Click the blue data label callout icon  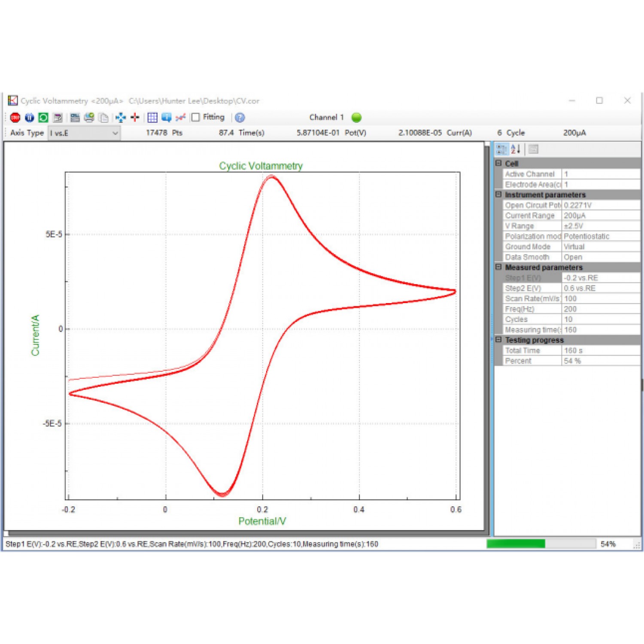pyautogui.click(x=167, y=118)
